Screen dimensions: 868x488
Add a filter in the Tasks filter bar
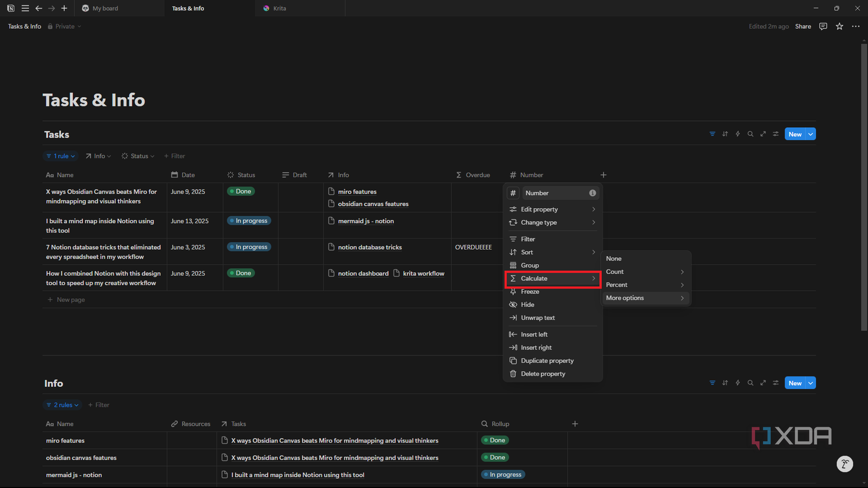(x=174, y=156)
